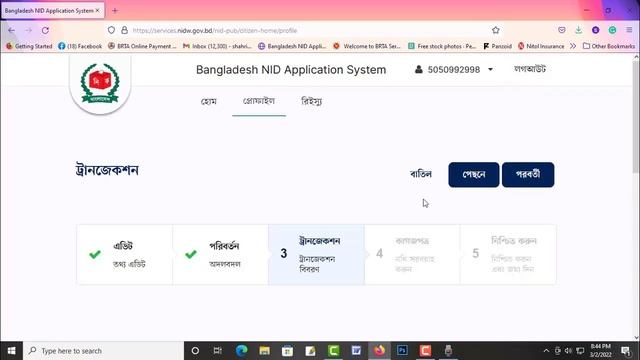Click the browser forward arrow
The image size is (640, 360).
28,30
